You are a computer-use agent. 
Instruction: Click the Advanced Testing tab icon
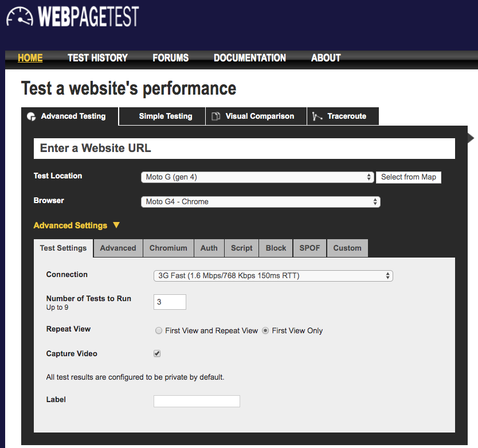click(x=32, y=116)
